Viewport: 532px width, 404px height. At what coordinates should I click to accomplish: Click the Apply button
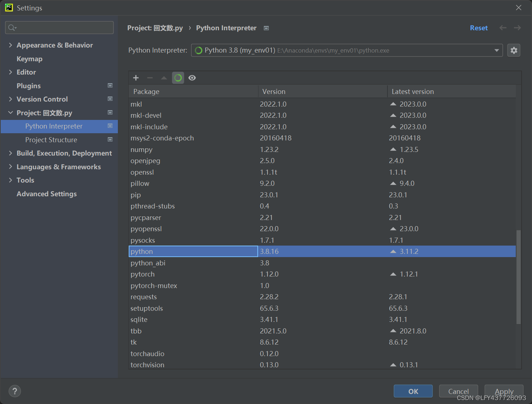tap(504, 391)
